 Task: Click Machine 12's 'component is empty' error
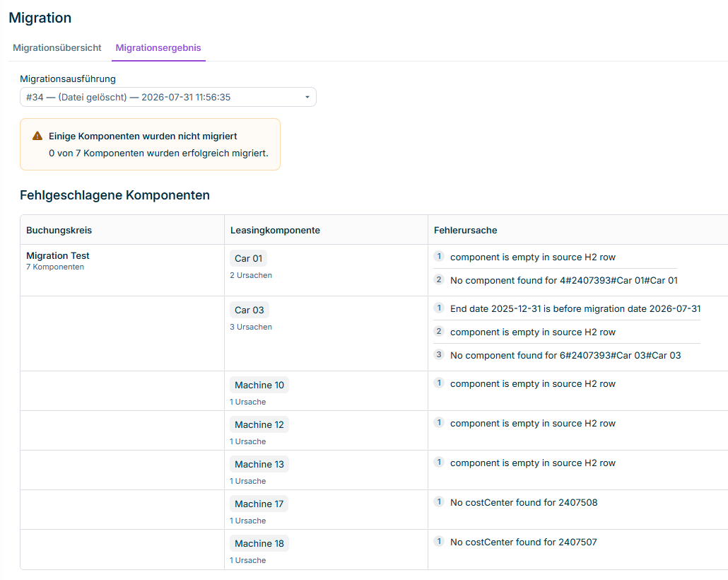(x=532, y=424)
